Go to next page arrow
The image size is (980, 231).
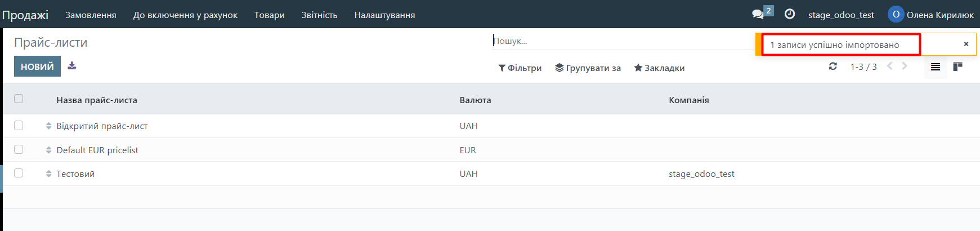(905, 66)
